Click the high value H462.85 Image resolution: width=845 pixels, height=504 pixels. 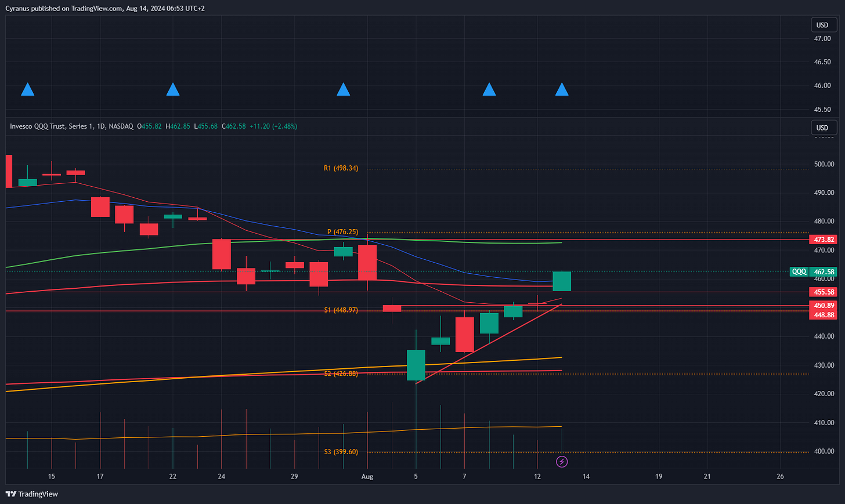click(178, 126)
